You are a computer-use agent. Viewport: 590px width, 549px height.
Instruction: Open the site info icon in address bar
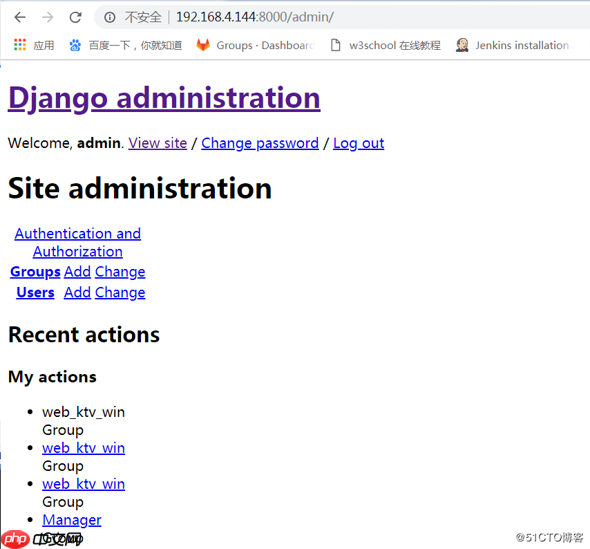point(109,17)
